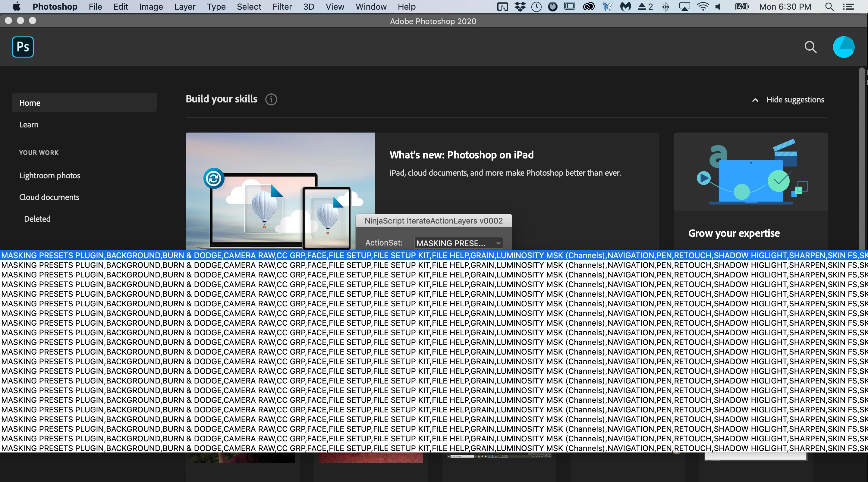The image size is (868, 482).
Task: Open the Layer menu
Action: click(x=185, y=7)
